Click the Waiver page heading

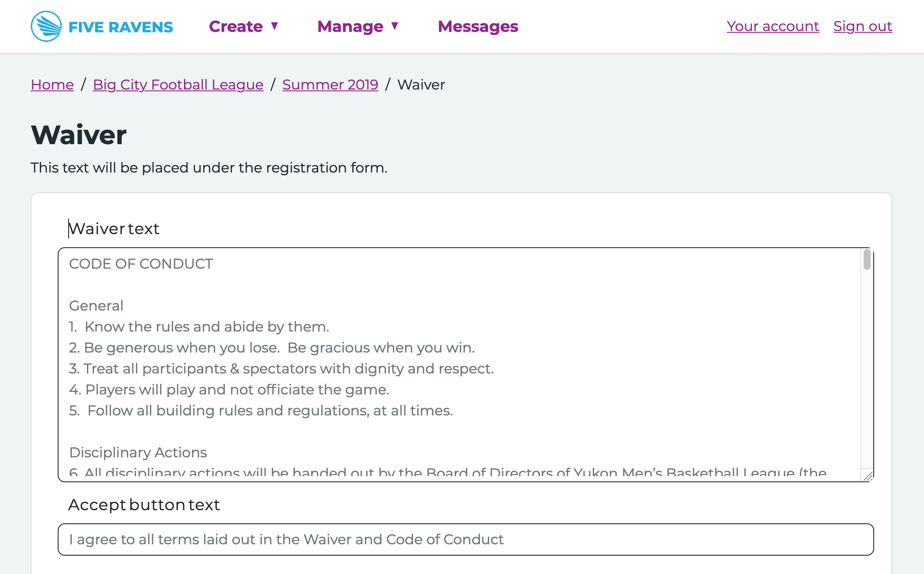(x=79, y=135)
